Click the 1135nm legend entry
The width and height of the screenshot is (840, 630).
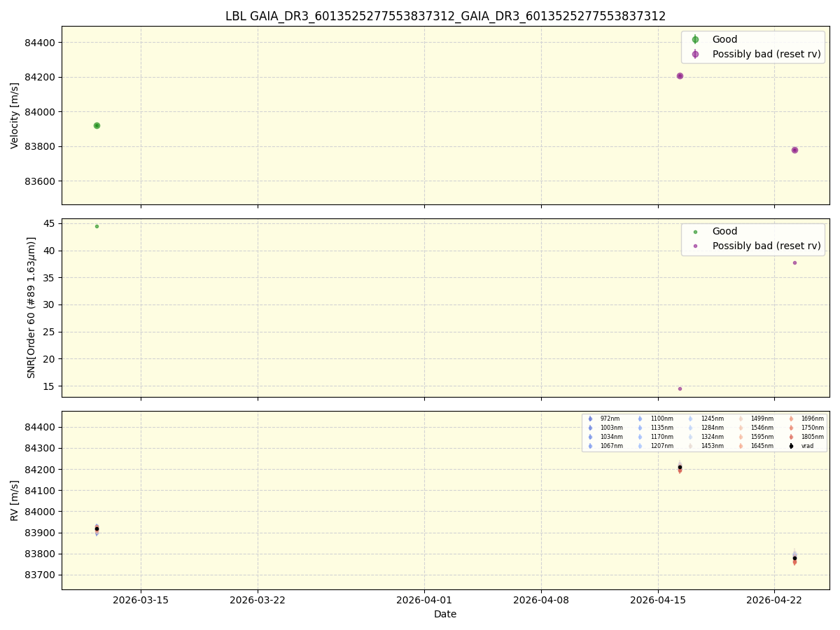pyautogui.click(x=654, y=428)
